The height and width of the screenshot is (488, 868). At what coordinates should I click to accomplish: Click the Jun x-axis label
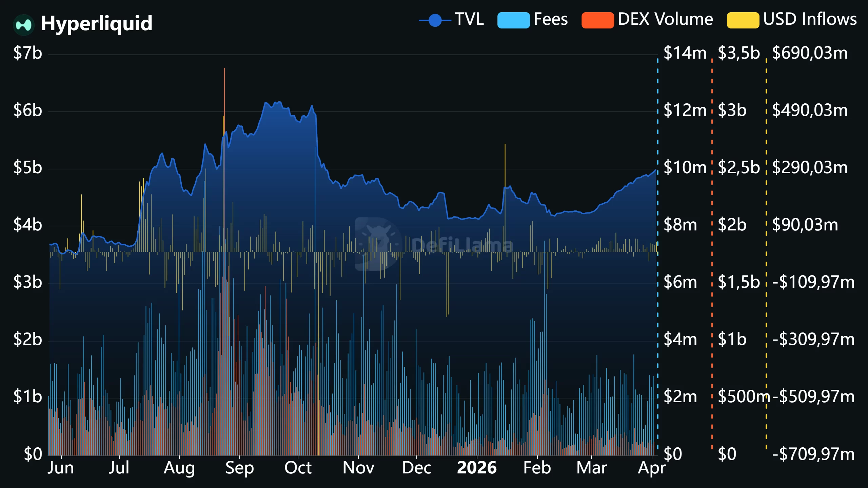[61, 468]
